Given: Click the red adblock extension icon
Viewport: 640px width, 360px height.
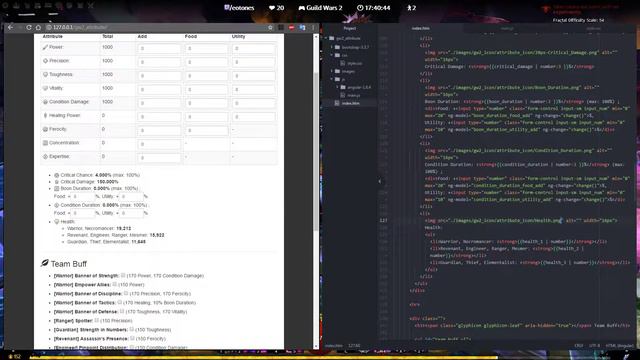Looking at the screenshot, I should (x=291, y=27).
